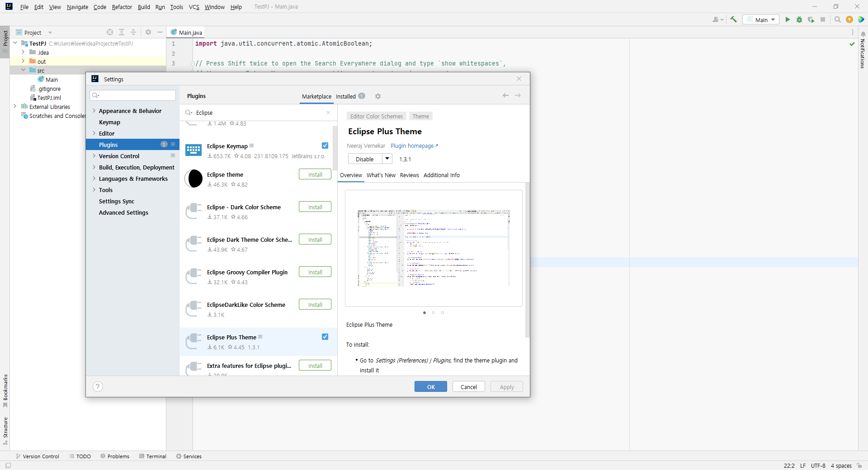Clear the Eclipse plugin search text

pyautogui.click(x=328, y=113)
